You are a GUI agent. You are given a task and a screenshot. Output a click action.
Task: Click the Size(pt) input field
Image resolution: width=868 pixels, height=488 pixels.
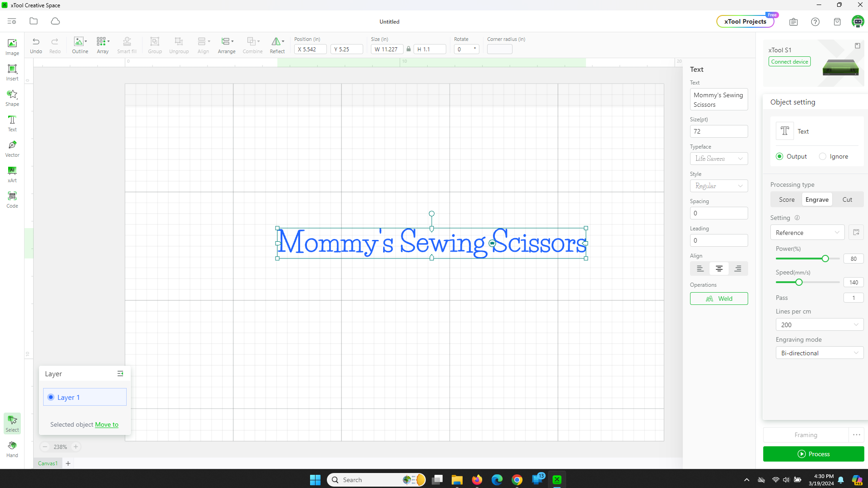point(719,131)
